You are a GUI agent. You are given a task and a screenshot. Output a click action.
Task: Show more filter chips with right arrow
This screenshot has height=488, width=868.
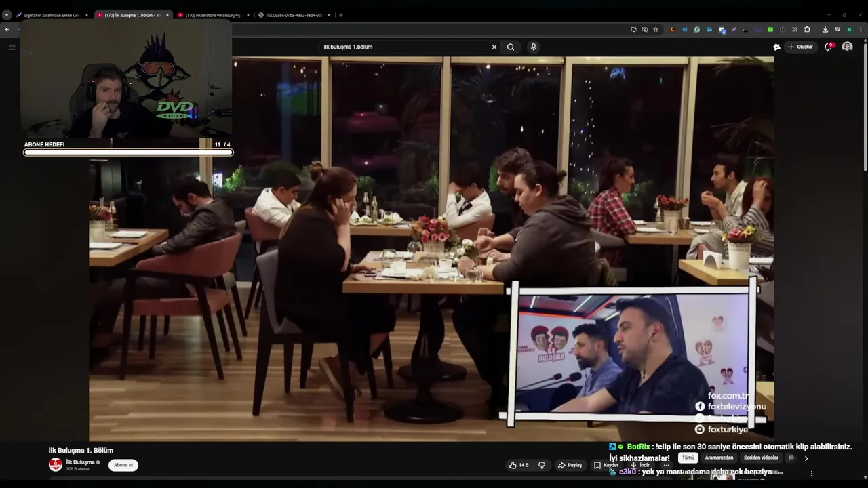[x=806, y=458]
